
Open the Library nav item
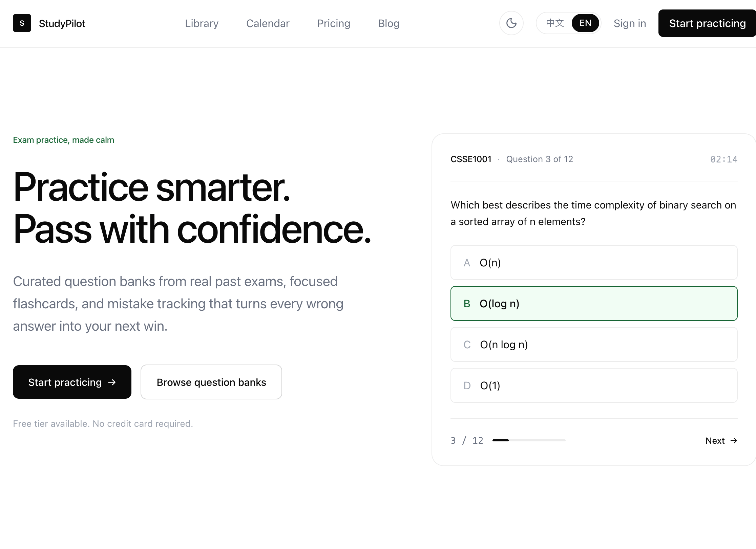pyautogui.click(x=202, y=23)
